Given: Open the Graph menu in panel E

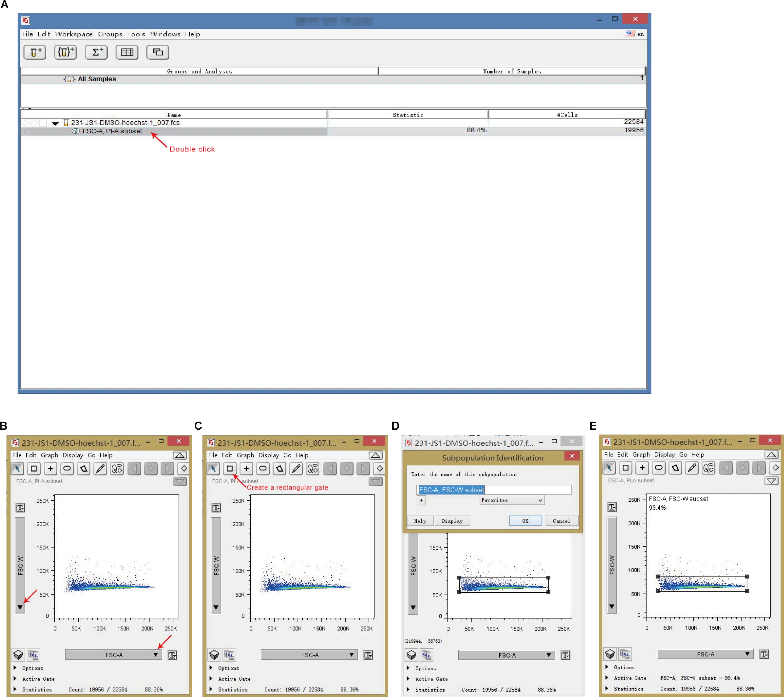Looking at the screenshot, I should tap(641, 455).
